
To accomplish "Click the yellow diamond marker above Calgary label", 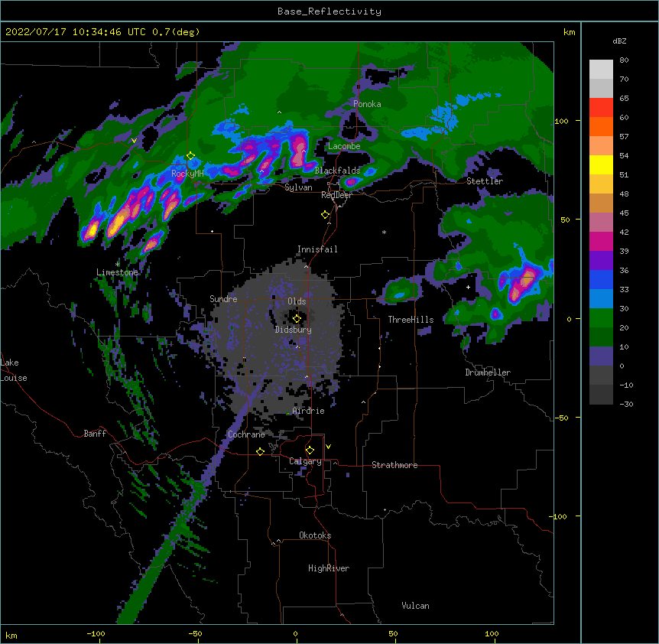I will (310, 450).
